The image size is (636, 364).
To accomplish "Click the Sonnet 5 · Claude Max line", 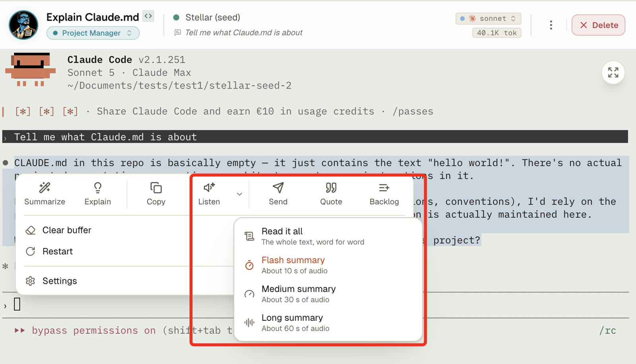I will (x=129, y=73).
